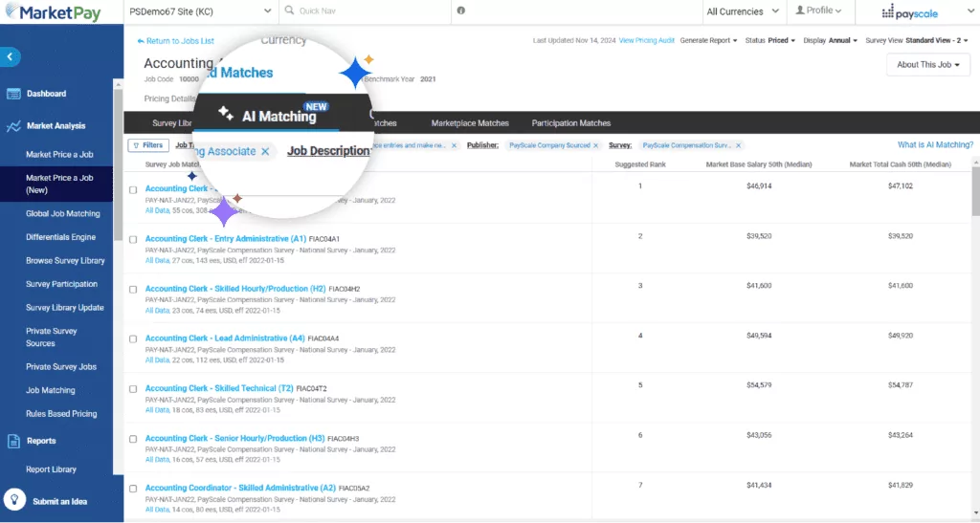The image size is (980, 523).
Task: Click the Reports document icon
Action: click(x=13, y=441)
